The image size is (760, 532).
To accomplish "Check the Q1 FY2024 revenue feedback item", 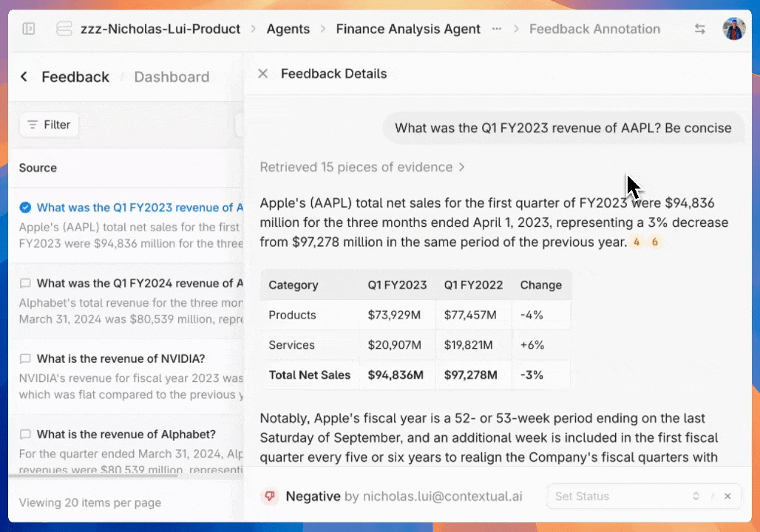I will [25, 283].
